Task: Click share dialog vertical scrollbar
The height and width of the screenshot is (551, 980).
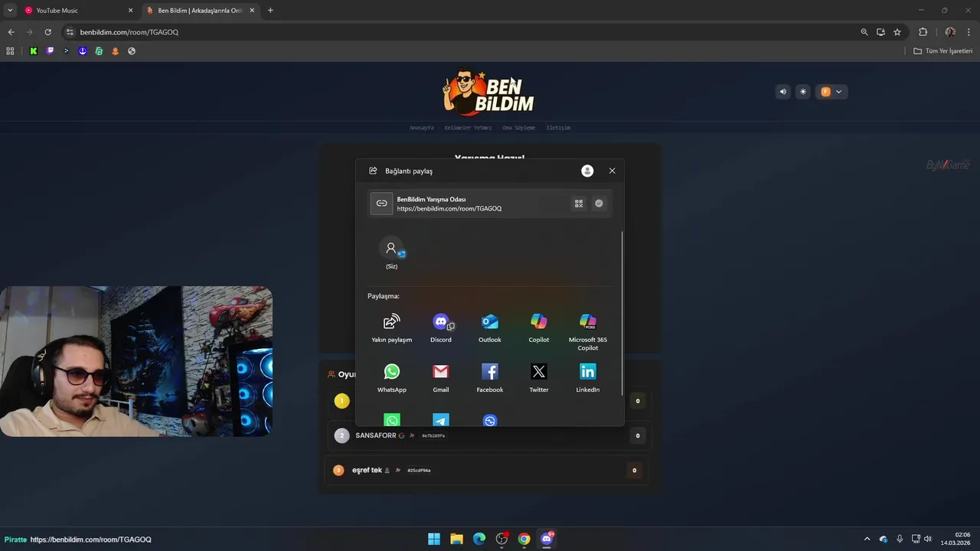Action: click(622, 314)
